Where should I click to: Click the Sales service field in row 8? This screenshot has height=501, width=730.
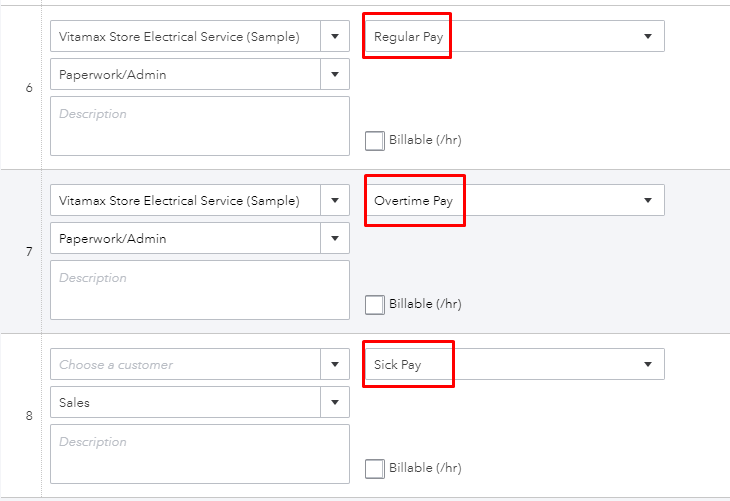[185, 402]
